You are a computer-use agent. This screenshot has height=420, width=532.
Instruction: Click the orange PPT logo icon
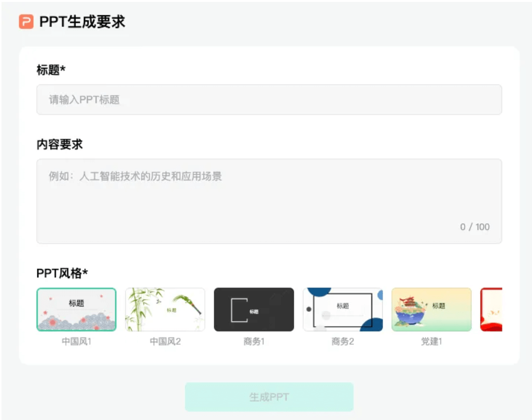26,22
